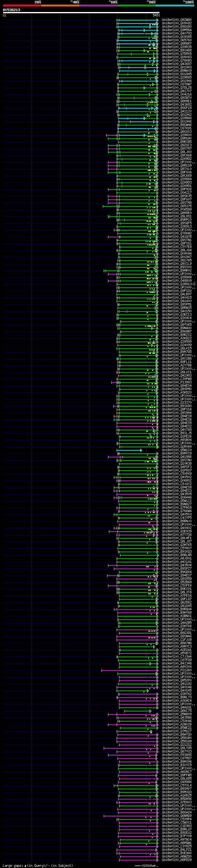197x868 pixels.
Task: Select the UniRef100_Q9ZWT0 row label
Action: click(176, 98)
